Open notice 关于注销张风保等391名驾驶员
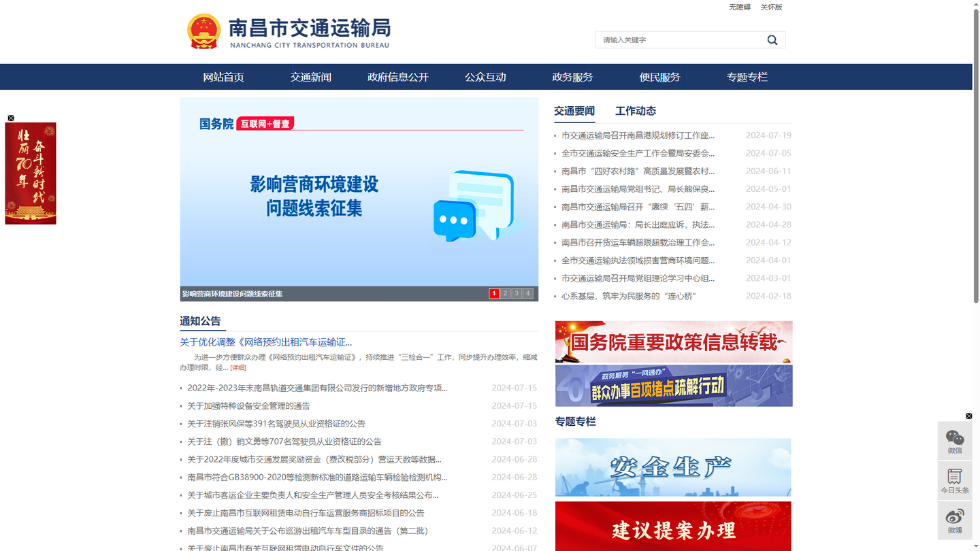 click(x=276, y=424)
